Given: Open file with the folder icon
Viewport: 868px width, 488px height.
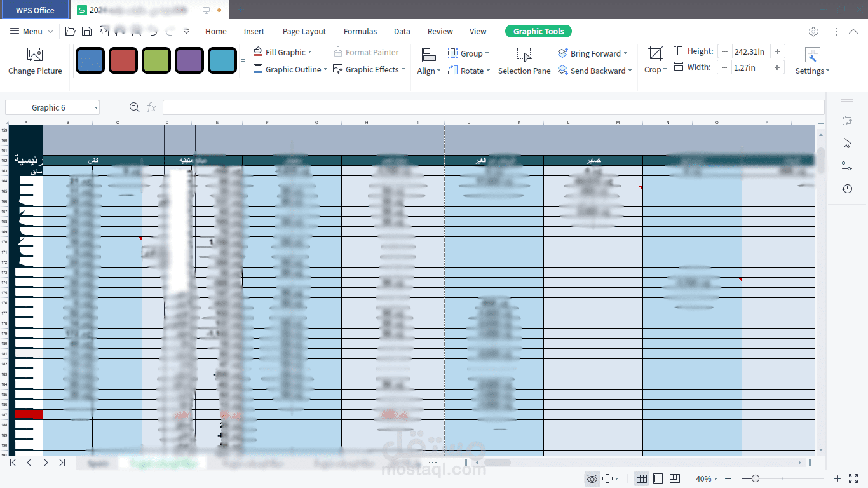Looking at the screenshot, I should click(x=71, y=31).
